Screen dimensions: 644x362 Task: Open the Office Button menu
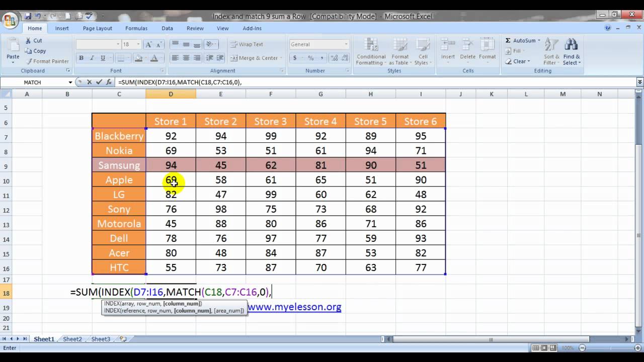pos(11,21)
